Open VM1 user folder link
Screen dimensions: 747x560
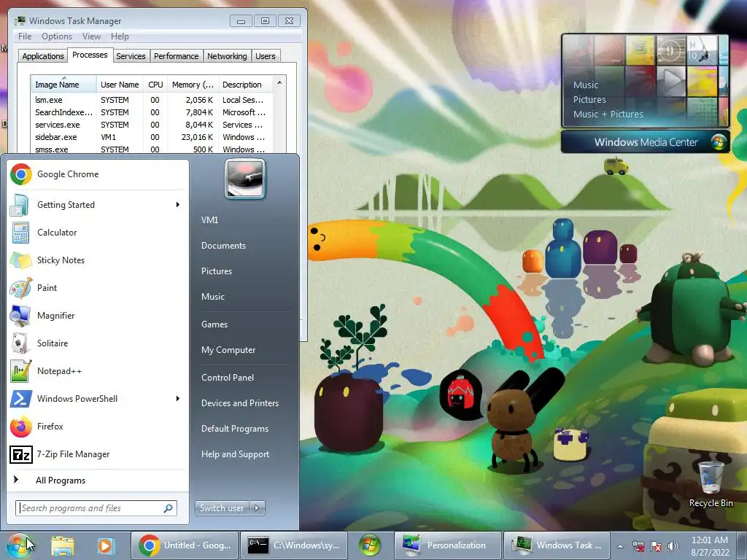coord(209,220)
